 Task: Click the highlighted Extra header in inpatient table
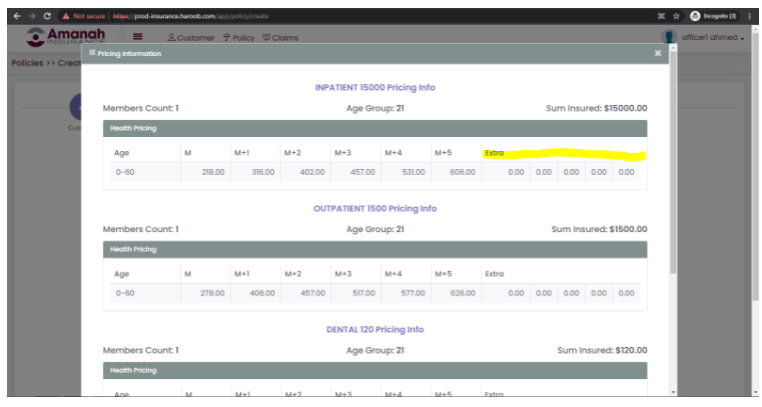pos(494,153)
